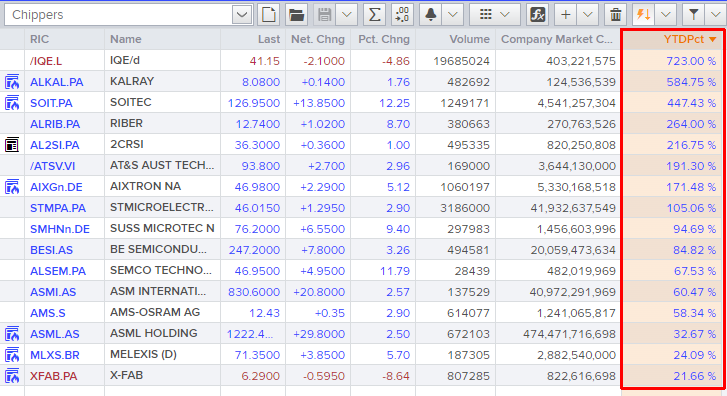Click the New list document icon

pyautogui.click(x=268, y=15)
